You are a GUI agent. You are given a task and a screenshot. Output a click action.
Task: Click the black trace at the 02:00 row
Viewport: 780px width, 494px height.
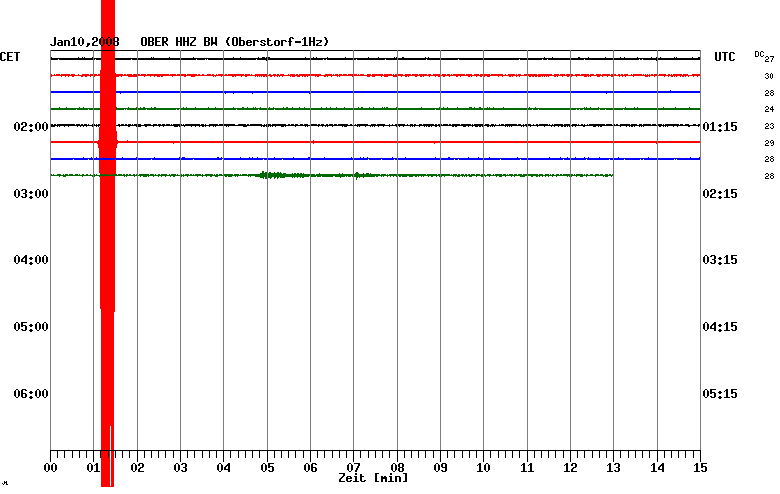click(x=375, y=125)
